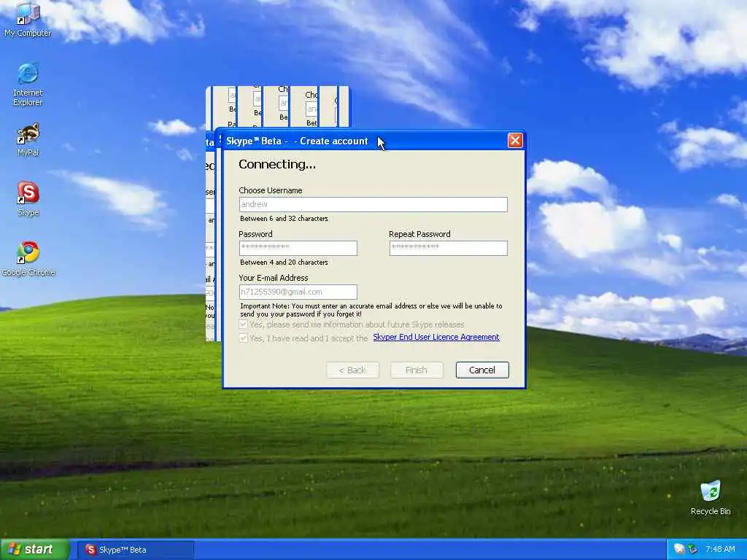Select the Internet Explorer desktop icon
747x560 pixels.
28,84
